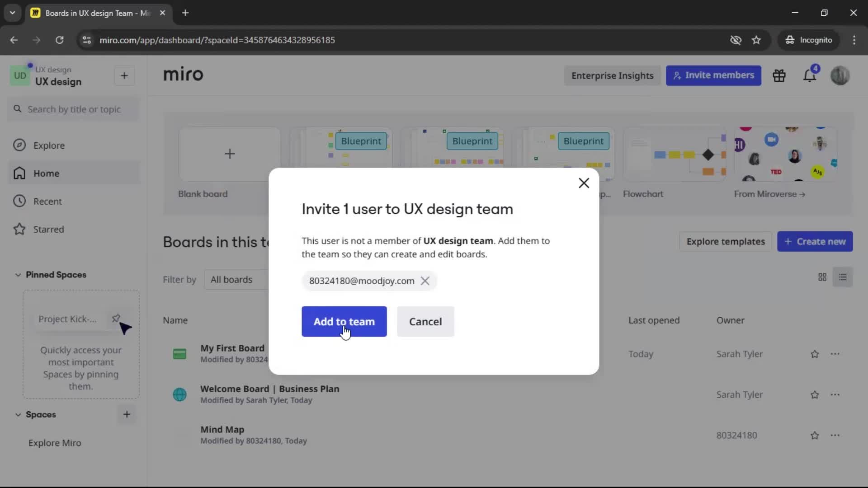Collapse Pinned Spaces section
Viewport: 868px width, 488px height.
pos(18,275)
